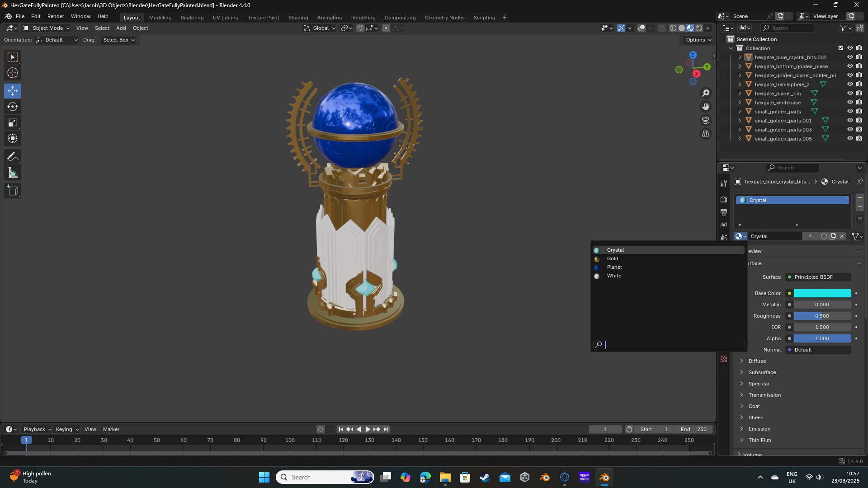The width and height of the screenshot is (868, 488).
Task: Select the Cursor tool in the toolbar
Action: [x=13, y=73]
